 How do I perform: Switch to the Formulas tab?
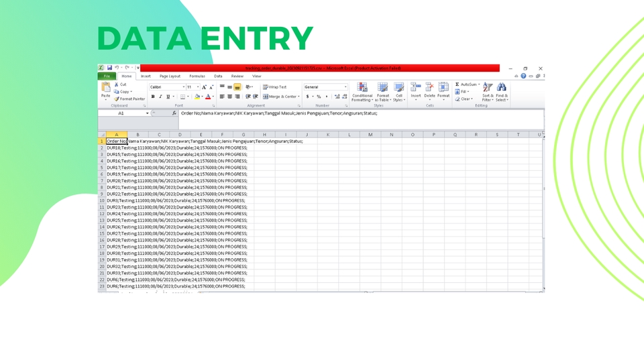coord(197,76)
